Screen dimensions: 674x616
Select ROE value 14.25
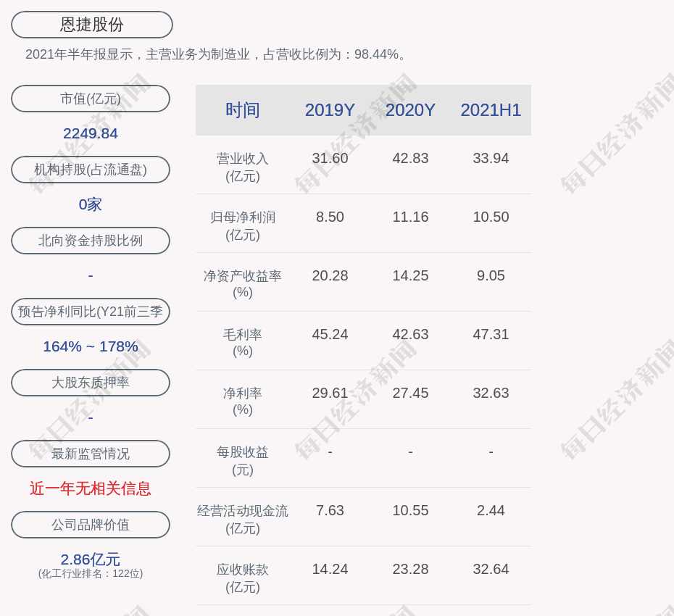coord(410,275)
